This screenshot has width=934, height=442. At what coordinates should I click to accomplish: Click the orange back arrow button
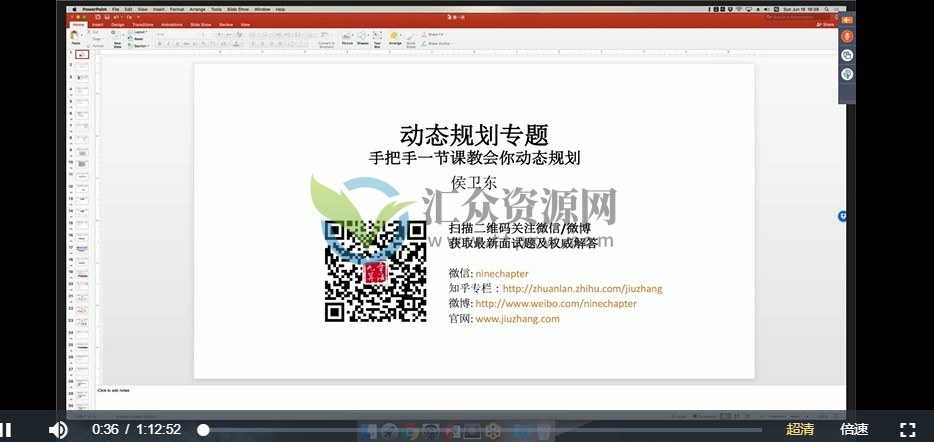[x=846, y=20]
